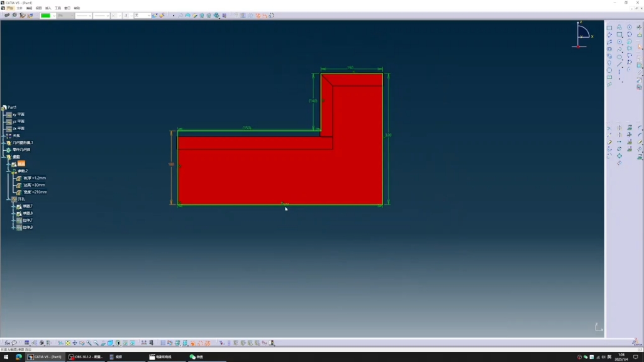This screenshot has height=362, width=644.
Task: Open the 工具 (Tools) menu
Action: point(58,8)
